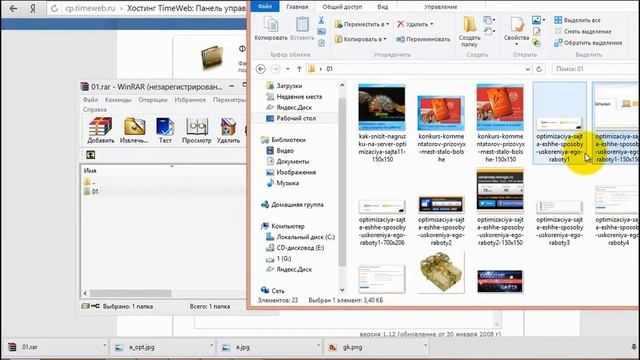Click the scissors cut icon in ribbon
The image size is (640, 360).
click(x=321, y=20)
